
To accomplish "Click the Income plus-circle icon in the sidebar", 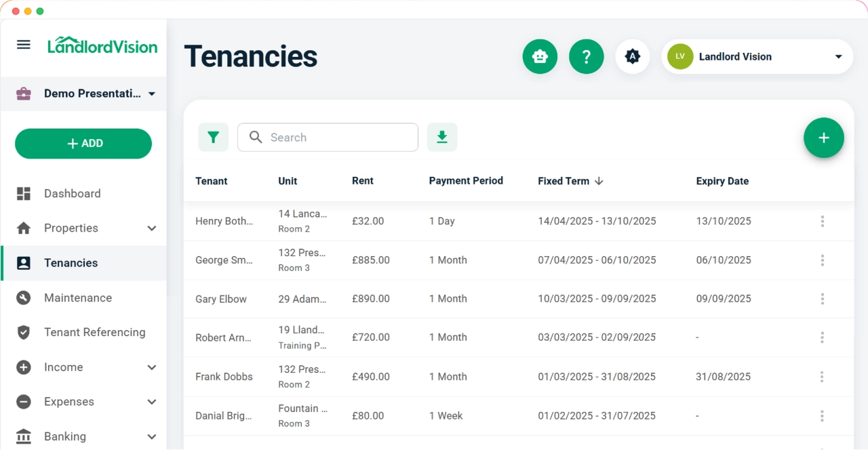I will [23, 367].
